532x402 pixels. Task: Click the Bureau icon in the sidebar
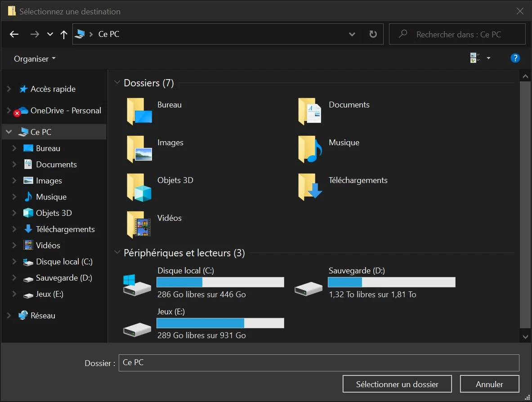coord(28,148)
